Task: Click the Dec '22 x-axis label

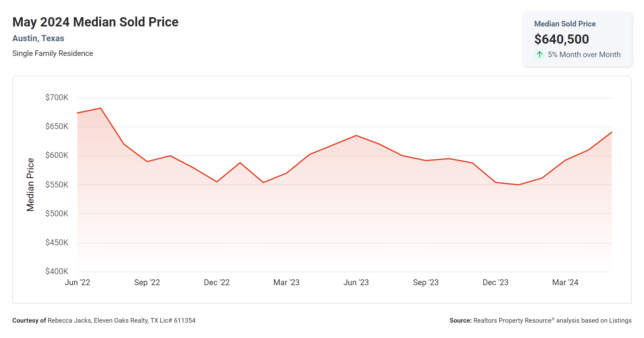Action: point(217,282)
